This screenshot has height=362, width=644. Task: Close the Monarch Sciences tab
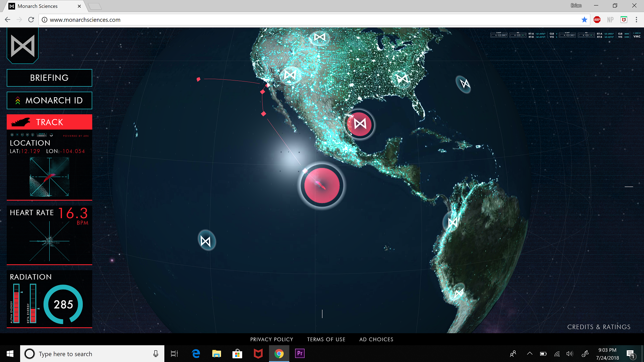79,6
